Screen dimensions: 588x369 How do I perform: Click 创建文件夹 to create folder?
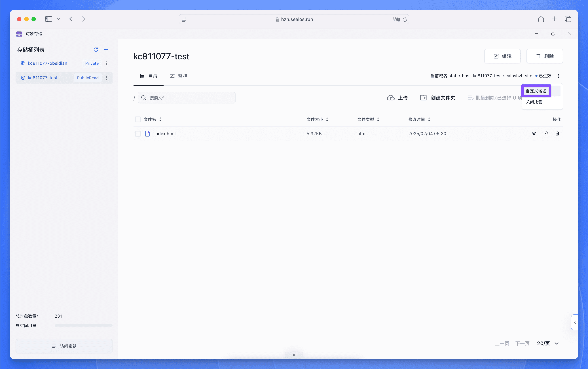(437, 98)
